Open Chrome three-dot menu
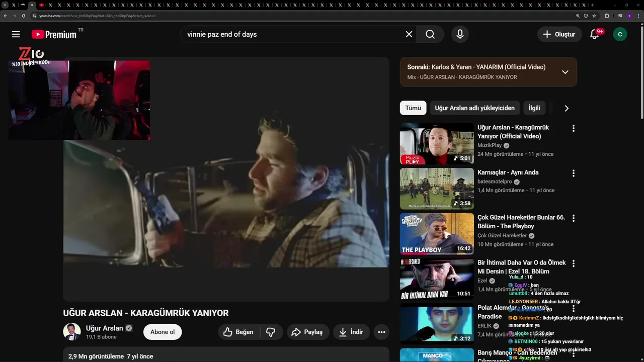Image resolution: width=644 pixels, height=362 pixels. [638, 16]
